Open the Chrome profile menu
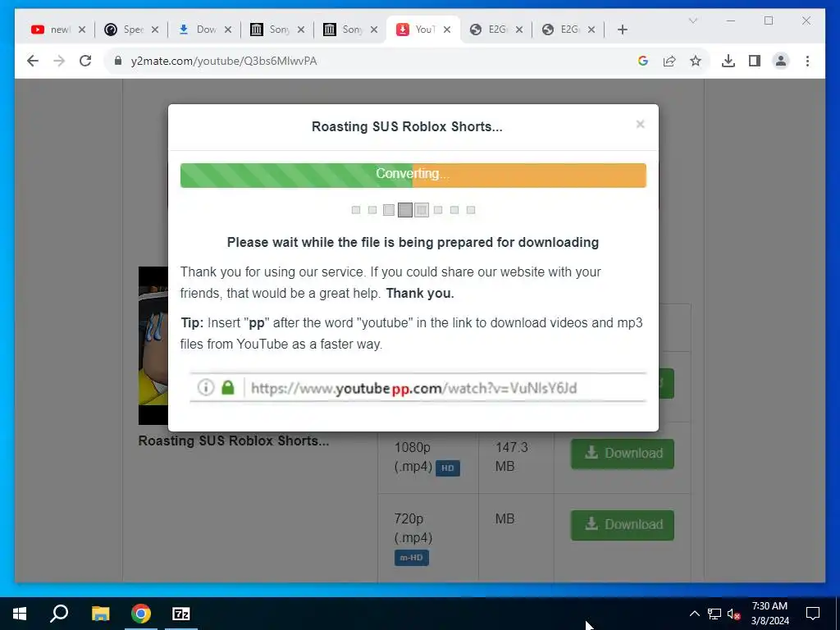840x630 pixels. point(781,61)
